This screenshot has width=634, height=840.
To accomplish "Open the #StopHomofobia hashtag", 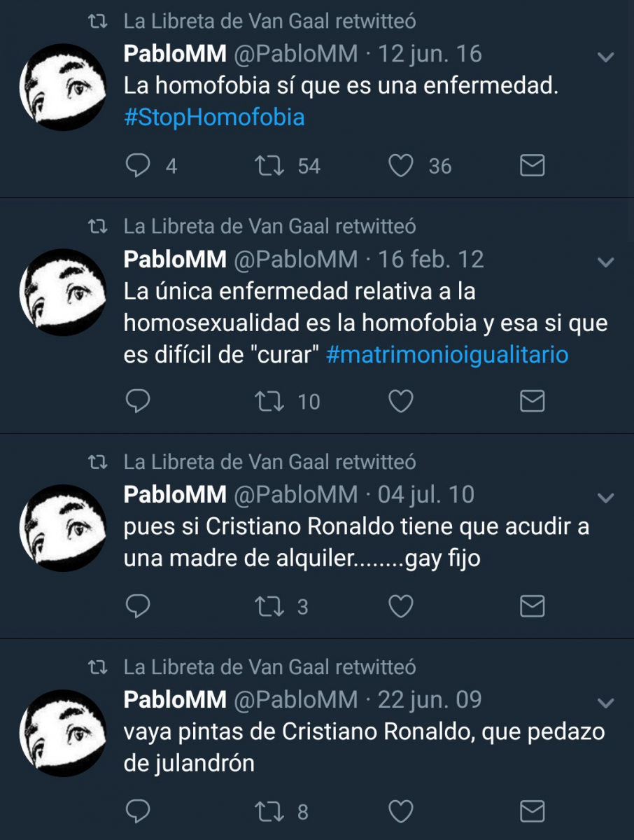I will pos(214,117).
